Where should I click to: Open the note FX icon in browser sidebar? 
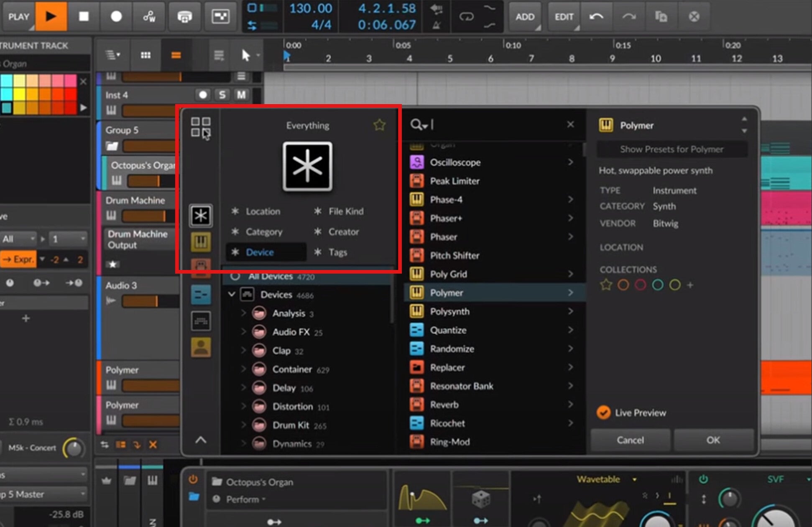tap(201, 295)
